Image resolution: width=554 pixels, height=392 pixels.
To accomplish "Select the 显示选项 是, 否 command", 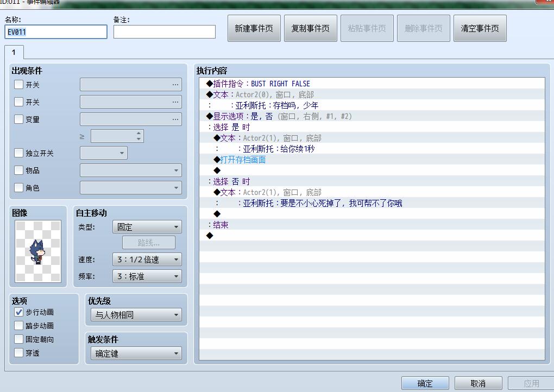I will tap(372, 116).
